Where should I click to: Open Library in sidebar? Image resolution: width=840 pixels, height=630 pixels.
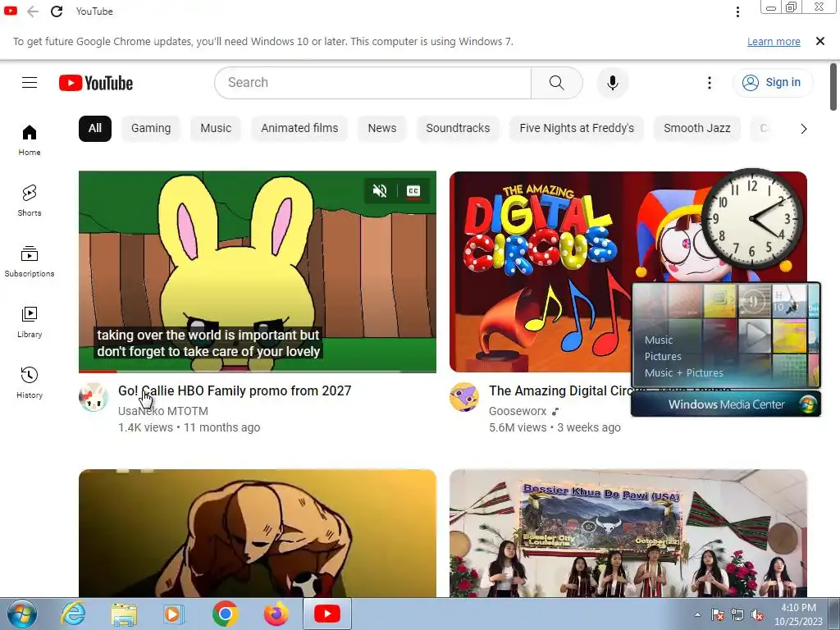30,322
